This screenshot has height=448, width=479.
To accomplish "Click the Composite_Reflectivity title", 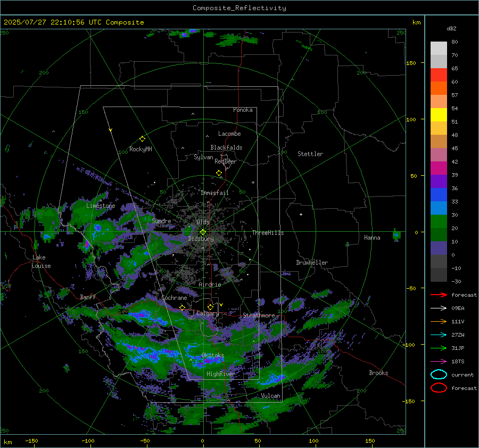I will [x=240, y=8].
